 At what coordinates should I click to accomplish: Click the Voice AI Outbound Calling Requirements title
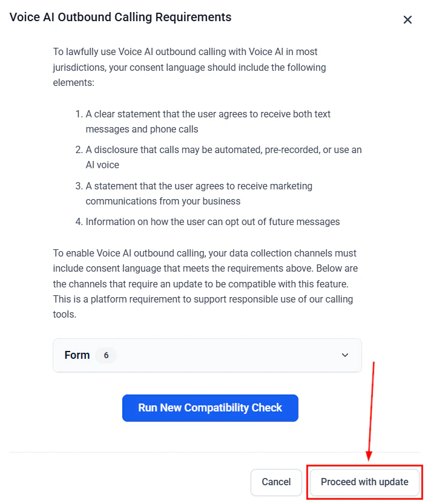[120, 17]
